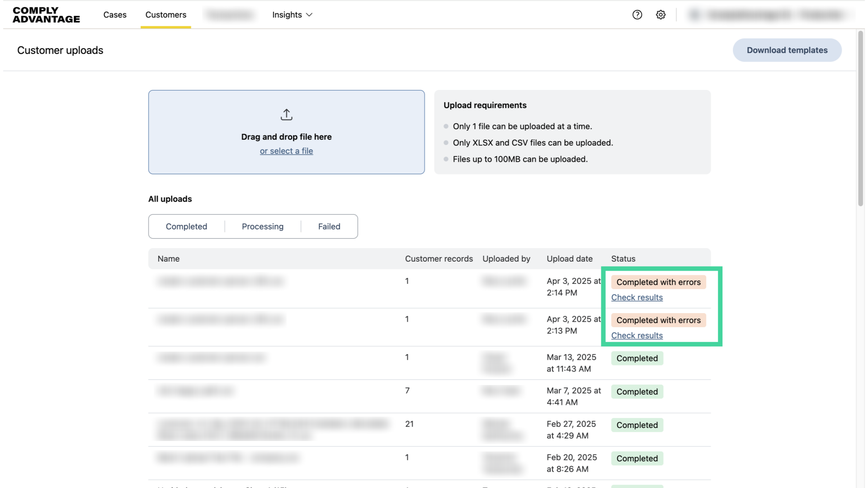Image resolution: width=868 pixels, height=488 pixels.
Task: Filter uploads by Processing
Action: tap(262, 226)
